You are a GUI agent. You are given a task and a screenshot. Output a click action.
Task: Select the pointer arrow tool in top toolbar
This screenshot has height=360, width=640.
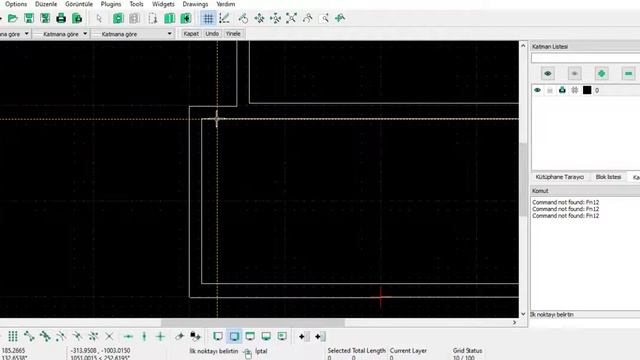point(99,18)
